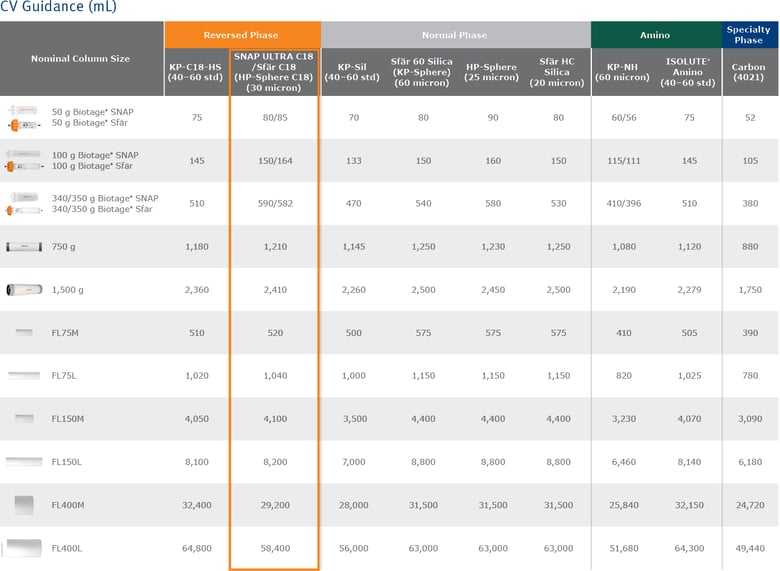
Task: Click the value 58,400 in FL400L row
Action: tap(275, 549)
